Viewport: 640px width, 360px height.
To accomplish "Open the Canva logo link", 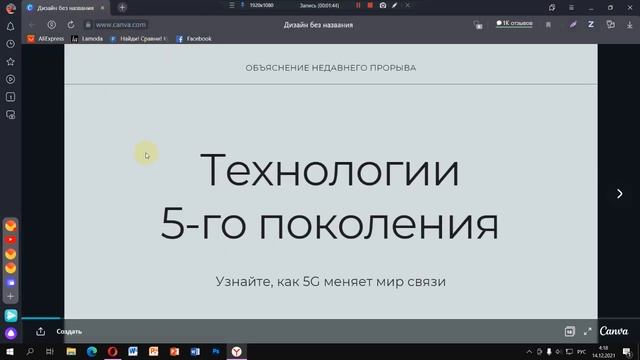I will click(x=613, y=331).
